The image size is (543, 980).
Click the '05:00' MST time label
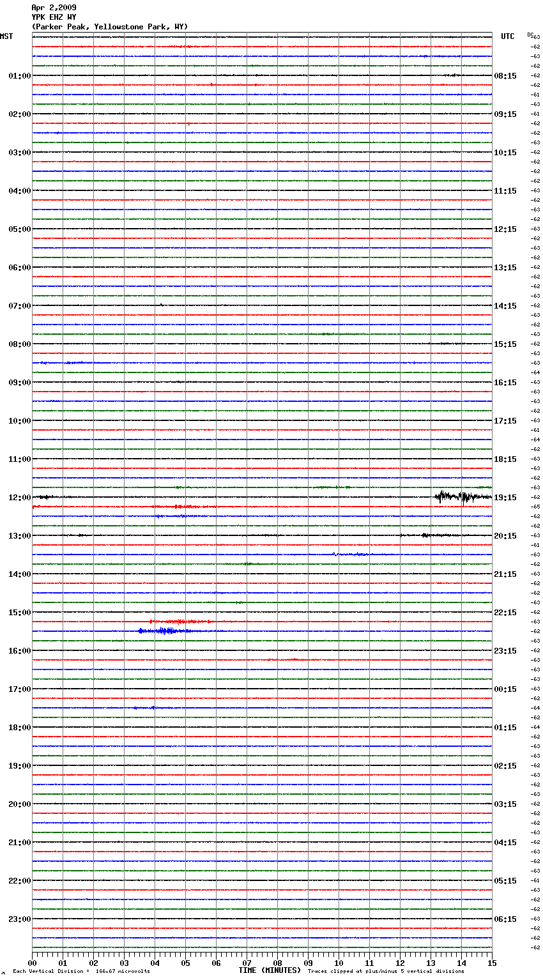[x=20, y=229]
